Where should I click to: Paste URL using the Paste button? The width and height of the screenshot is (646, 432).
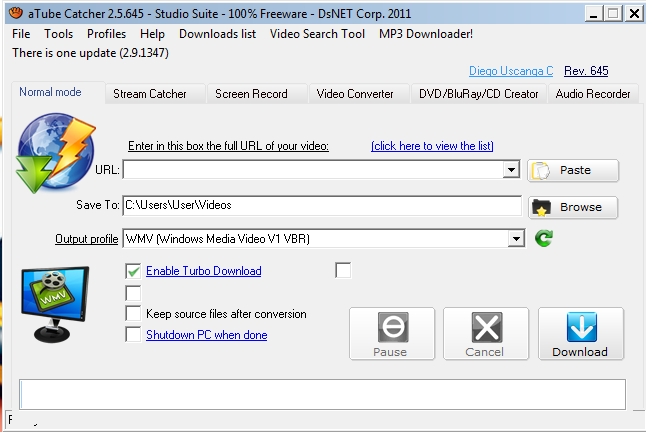coord(573,170)
